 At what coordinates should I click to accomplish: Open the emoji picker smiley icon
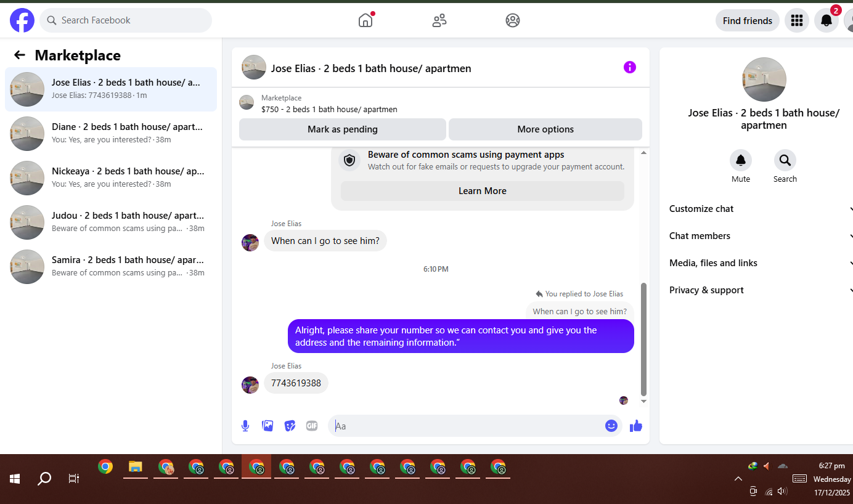pyautogui.click(x=611, y=426)
